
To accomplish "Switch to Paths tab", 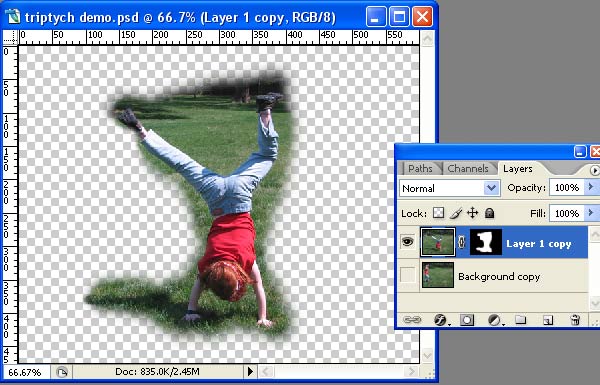I will point(420,168).
